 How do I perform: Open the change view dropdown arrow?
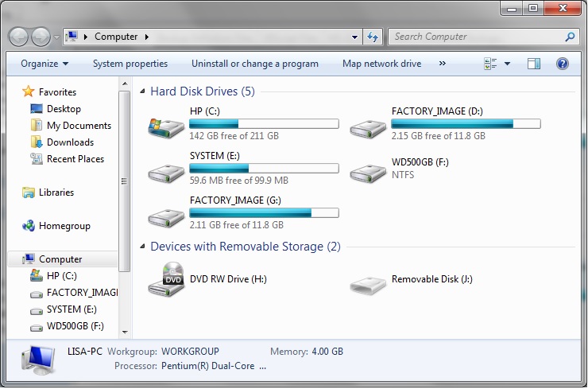[x=507, y=64]
